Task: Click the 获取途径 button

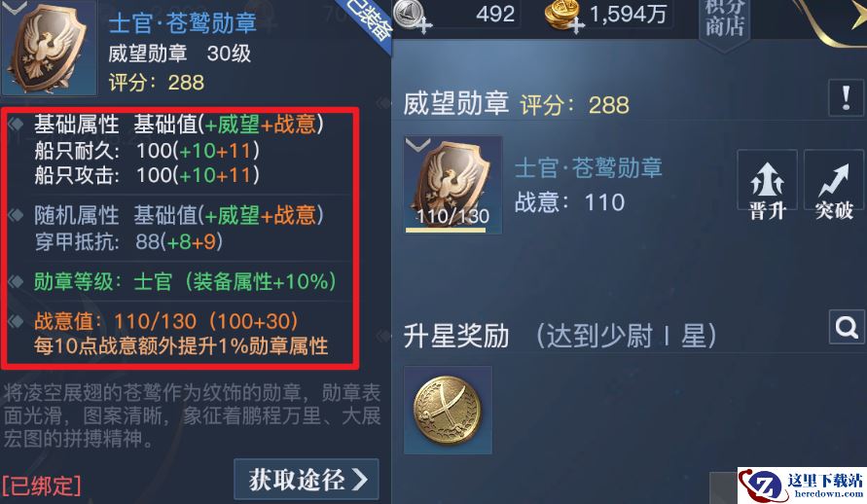Action: coord(307,479)
